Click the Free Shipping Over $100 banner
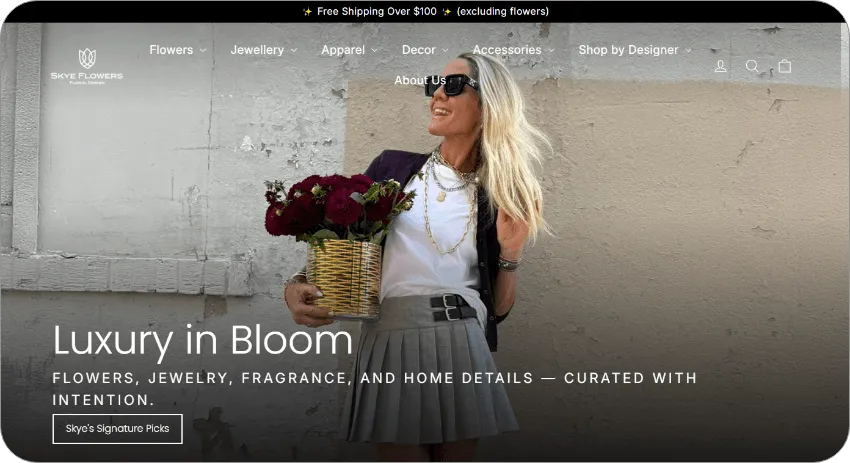Screen dimensions: 850x463 pos(377,11)
